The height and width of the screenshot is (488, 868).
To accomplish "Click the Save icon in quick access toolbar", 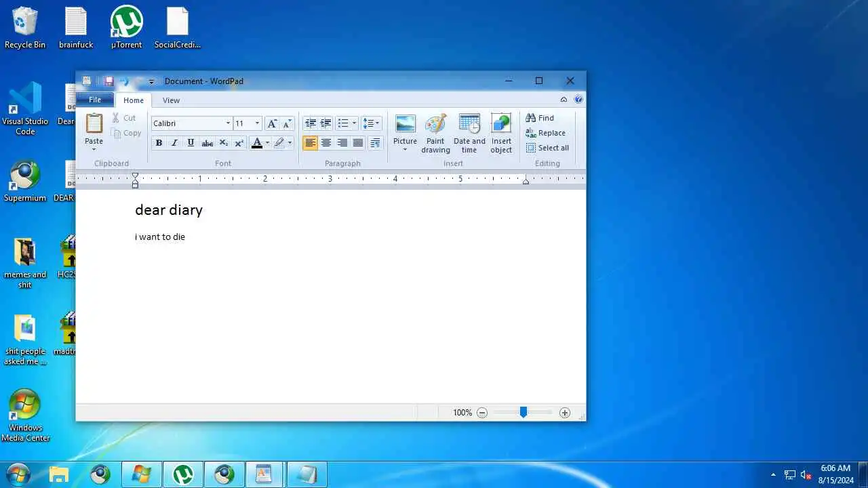I will 108,81.
